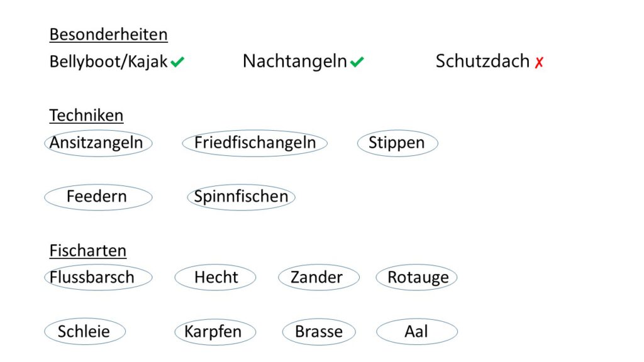
Task: Click the green checkmark beside Bellyboot/Kajak
Action: click(x=177, y=62)
